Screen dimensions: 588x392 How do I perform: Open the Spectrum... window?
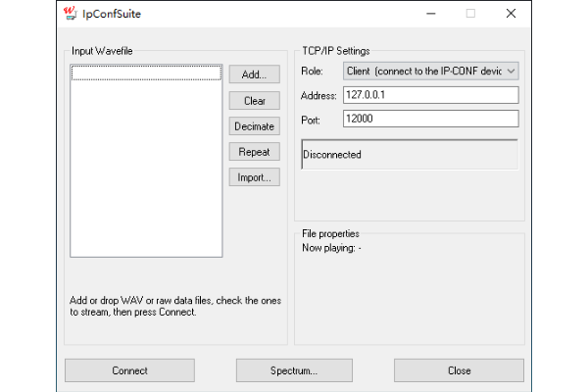coord(294,370)
